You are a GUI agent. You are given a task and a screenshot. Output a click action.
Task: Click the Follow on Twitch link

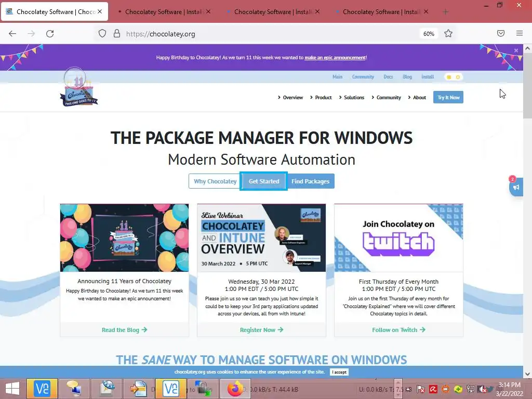point(398,330)
